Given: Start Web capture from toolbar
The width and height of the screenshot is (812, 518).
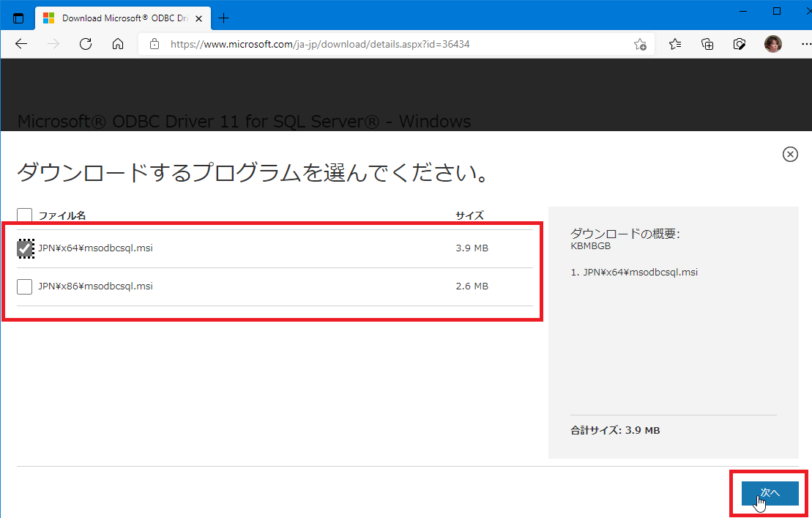Looking at the screenshot, I should 740,44.
